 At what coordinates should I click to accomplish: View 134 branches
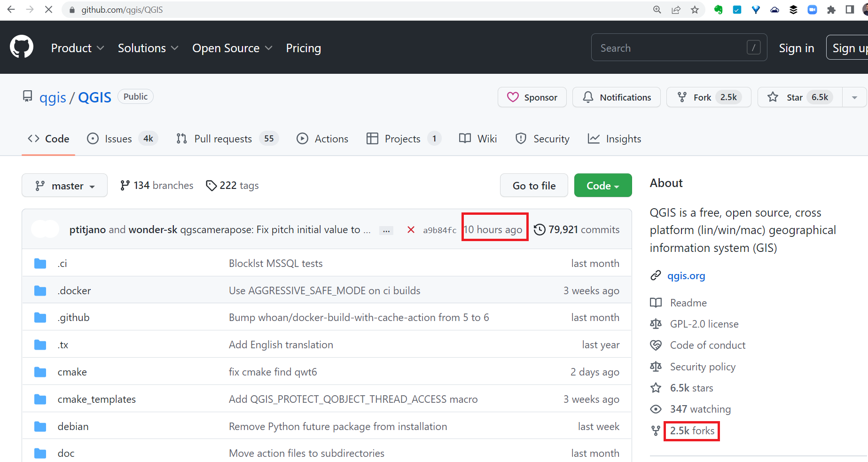tap(157, 186)
